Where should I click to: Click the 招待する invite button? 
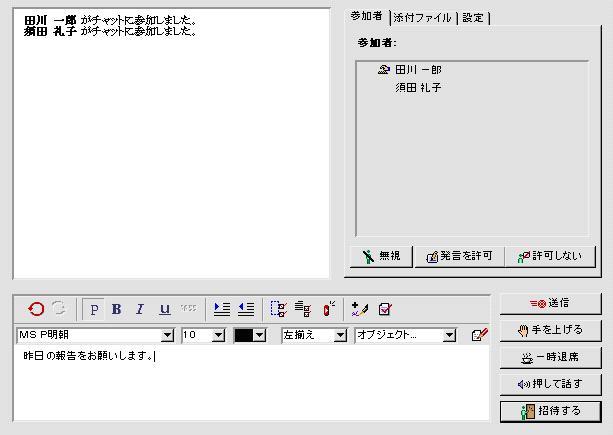point(549,411)
